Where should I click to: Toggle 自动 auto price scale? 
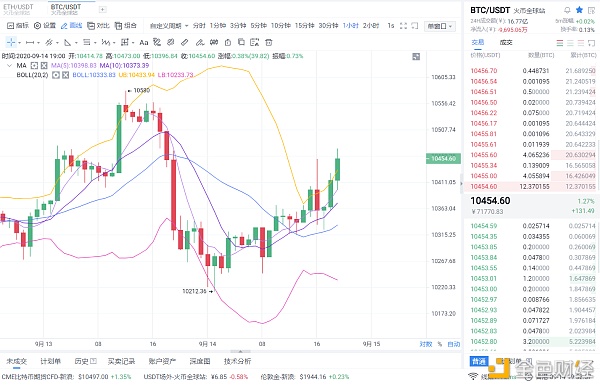pyautogui.click(x=453, y=344)
